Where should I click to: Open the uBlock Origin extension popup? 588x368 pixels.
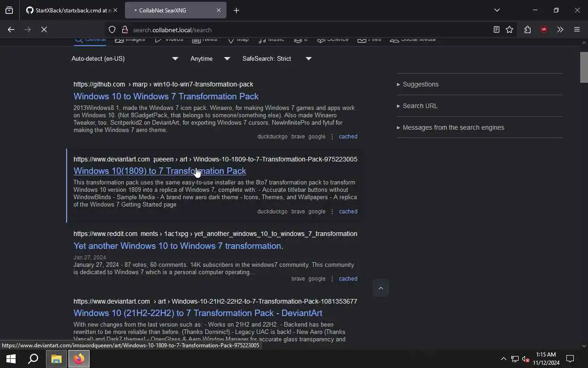tap(544, 29)
